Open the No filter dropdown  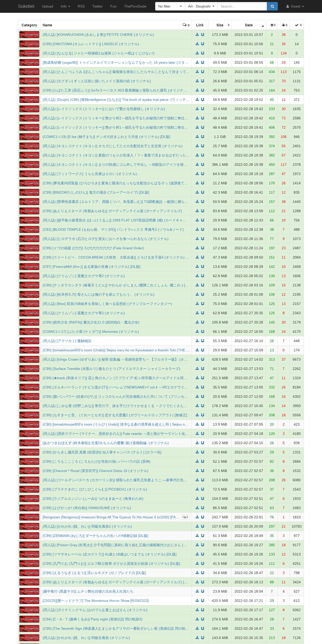tap(170, 6)
